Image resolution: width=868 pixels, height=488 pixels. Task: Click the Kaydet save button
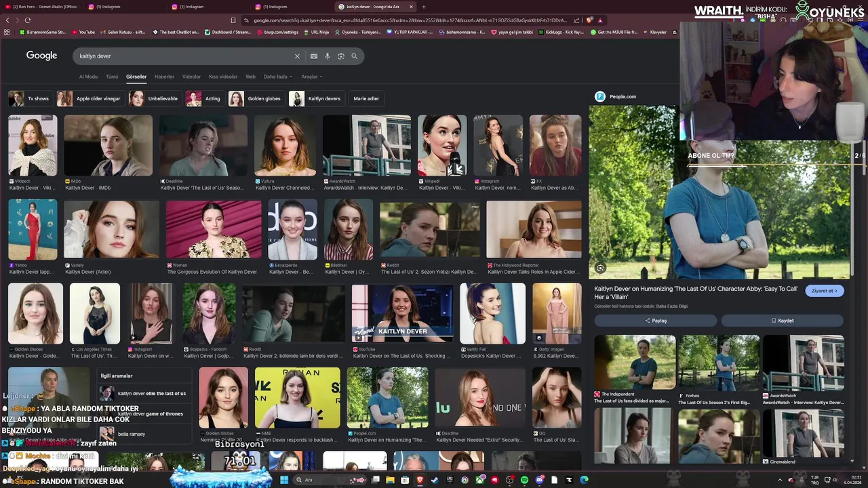782,321
